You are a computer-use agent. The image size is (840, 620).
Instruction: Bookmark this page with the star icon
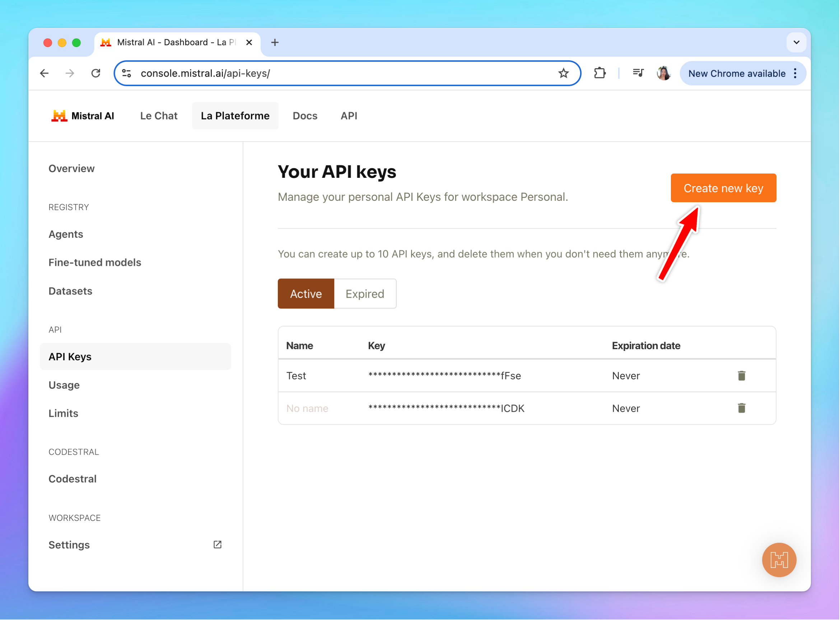[563, 73]
